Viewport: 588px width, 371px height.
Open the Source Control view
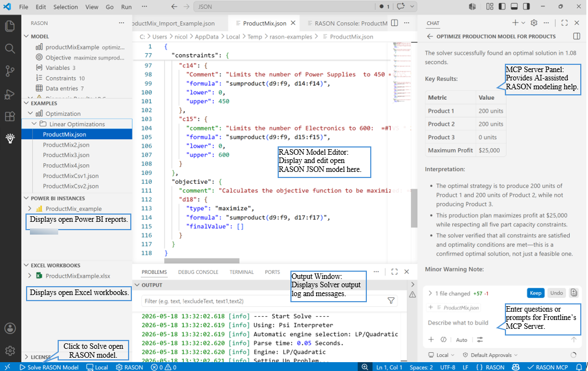coord(10,71)
